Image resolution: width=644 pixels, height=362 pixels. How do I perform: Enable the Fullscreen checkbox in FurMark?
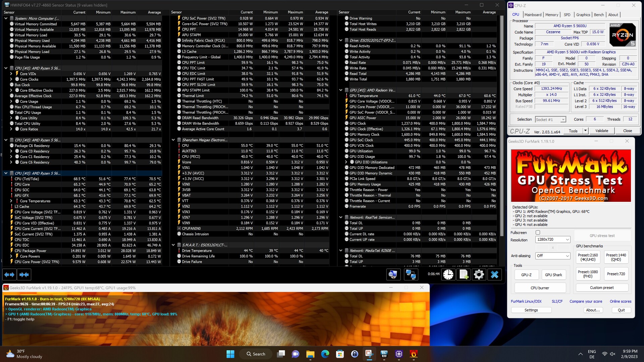point(538,233)
